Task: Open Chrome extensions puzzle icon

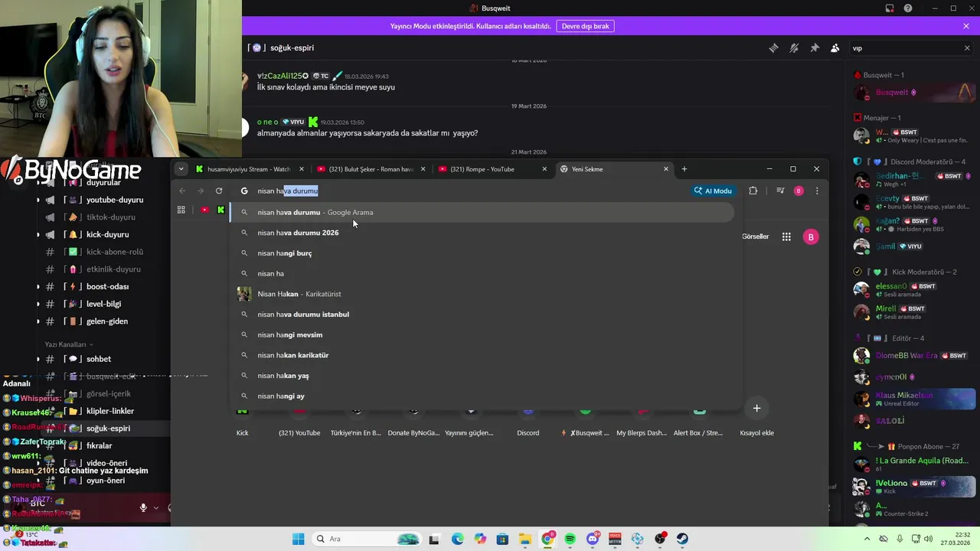Action: pyautogui.click(x=753, y=191)
